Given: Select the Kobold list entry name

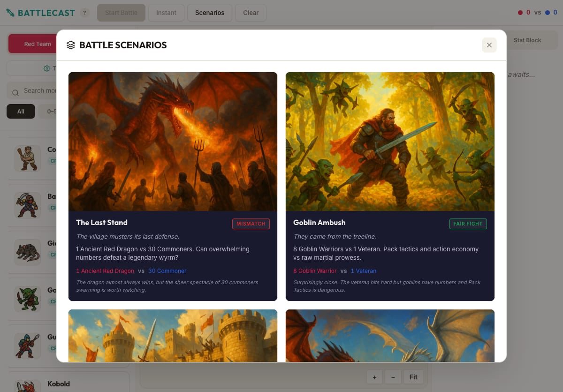Looking at the screenshot, I should coord(59,384).
